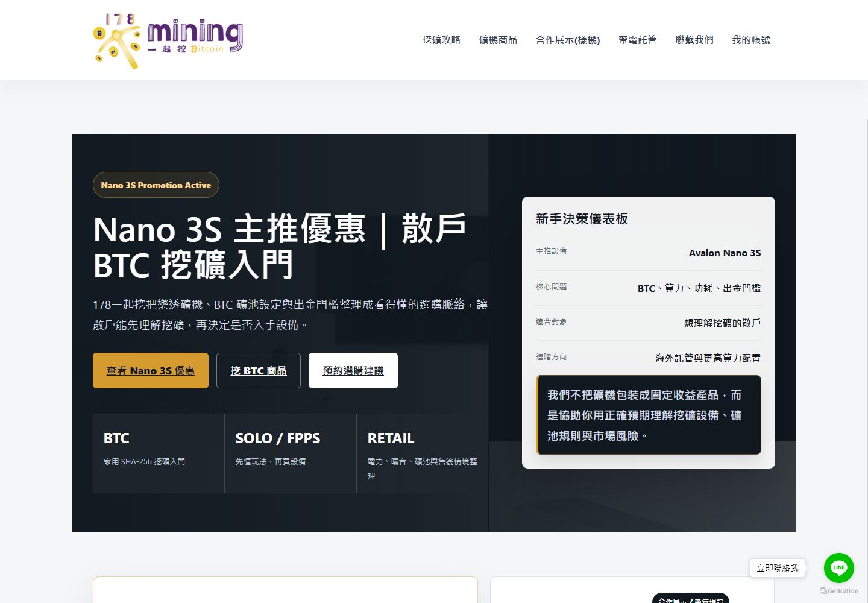
Task: Open the 聯繫我們 menu item
Action: pyautogui.click(x=694, y=40)
